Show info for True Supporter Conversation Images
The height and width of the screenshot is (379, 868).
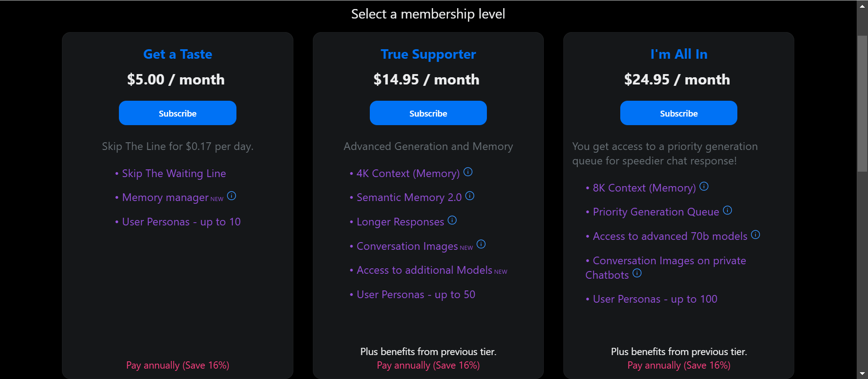pyautogui.click(x=481, y=244)
